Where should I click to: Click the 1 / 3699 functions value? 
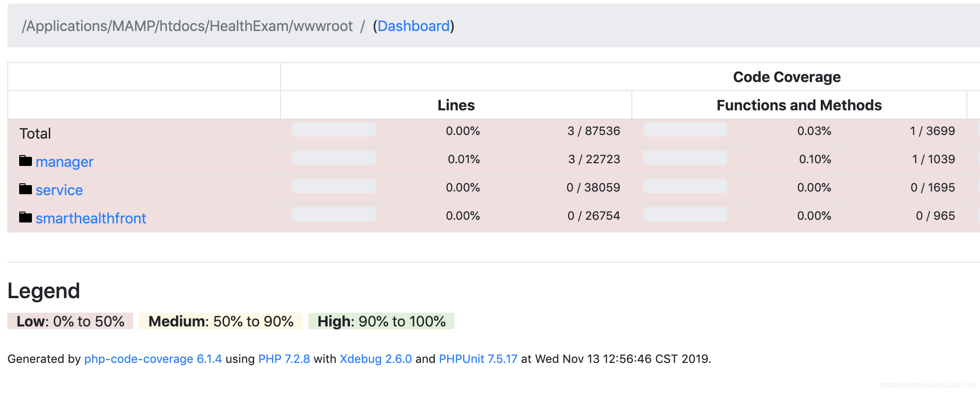(x=933, y=131)
